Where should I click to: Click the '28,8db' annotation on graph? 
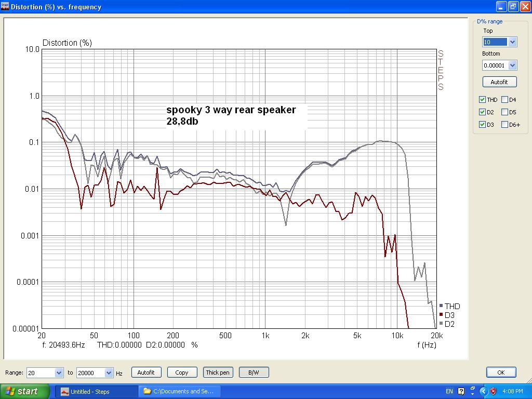(x=182, y=121)
